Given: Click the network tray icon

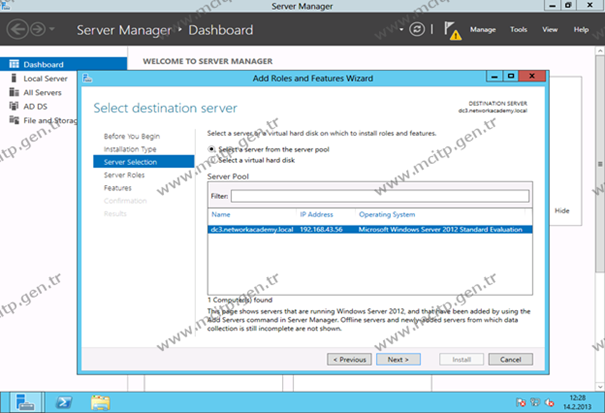Looking at the screenshot, I should (535, 403).
